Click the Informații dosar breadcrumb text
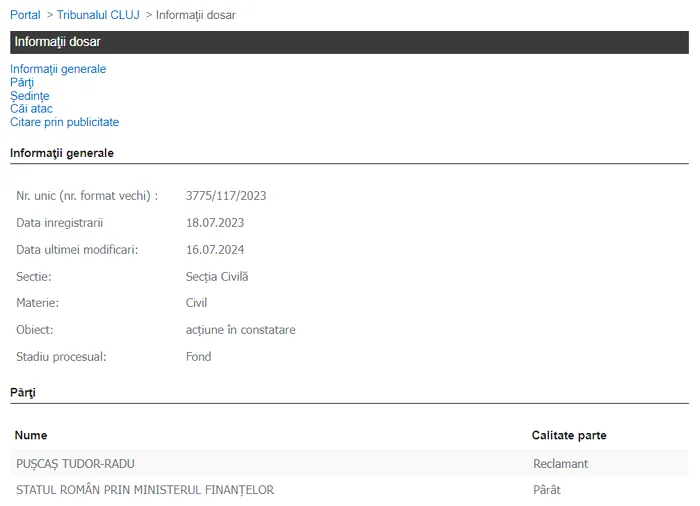 [x=196, y=15]
